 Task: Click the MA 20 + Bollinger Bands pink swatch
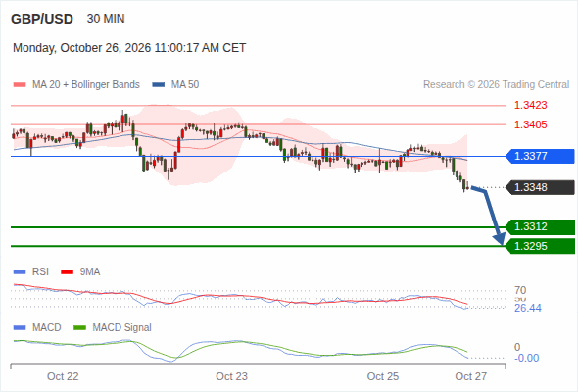(20, 85)
